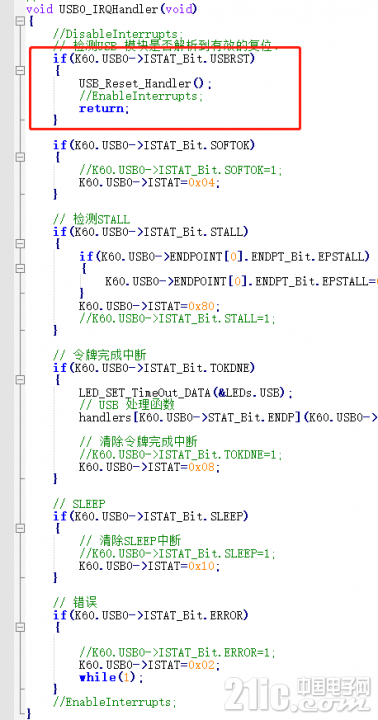Click the '// 令牌完成中断' comment
378x720 pixels.
coord(101,355)
